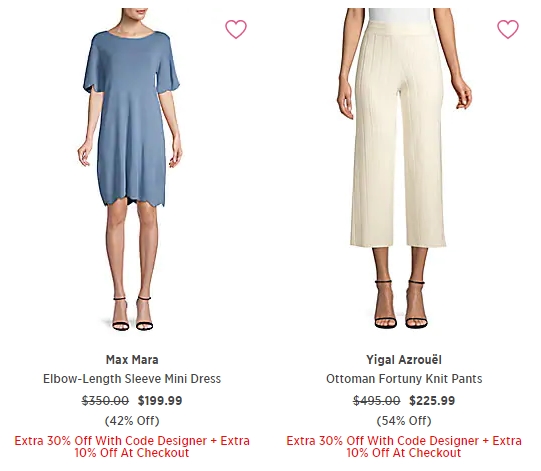Viewport: 541px width, 471px height.
Task: Click the black sandals in the pants photo
Action: coord(401,304)
